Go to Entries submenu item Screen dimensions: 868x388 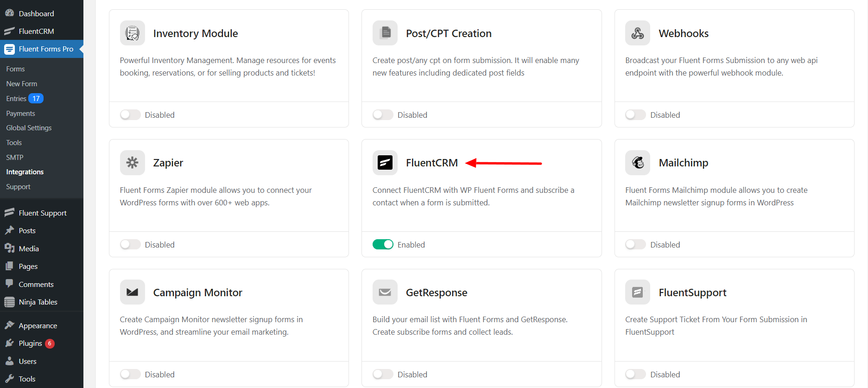coord(16,99)
